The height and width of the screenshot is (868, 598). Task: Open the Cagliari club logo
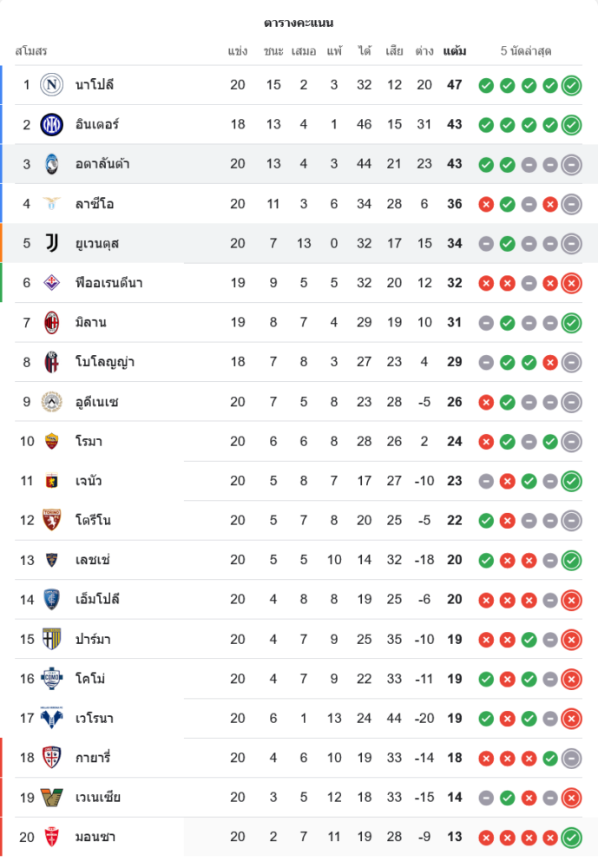coord(52,758)
